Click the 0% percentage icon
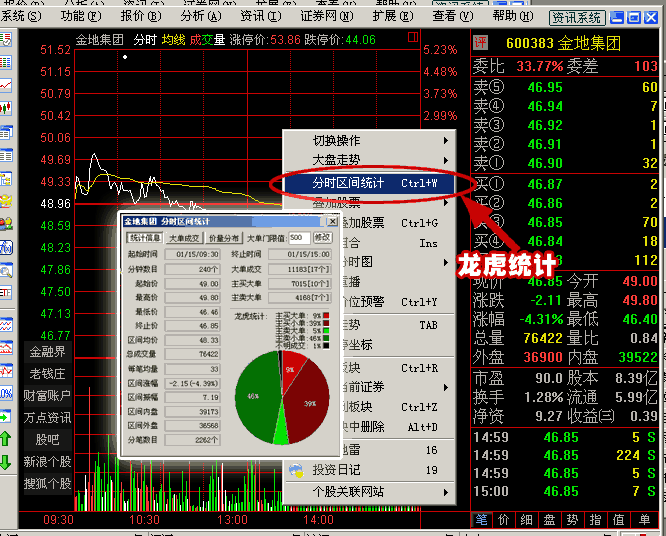Screen dimensions: 666x536 (x=6, y=394)
